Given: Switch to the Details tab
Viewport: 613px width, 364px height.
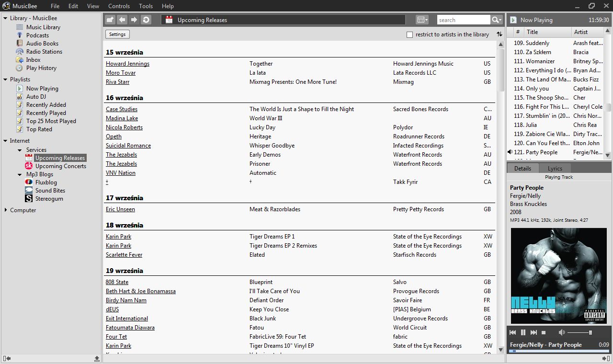Looking at the screenshot, I should tap(522, 169).
